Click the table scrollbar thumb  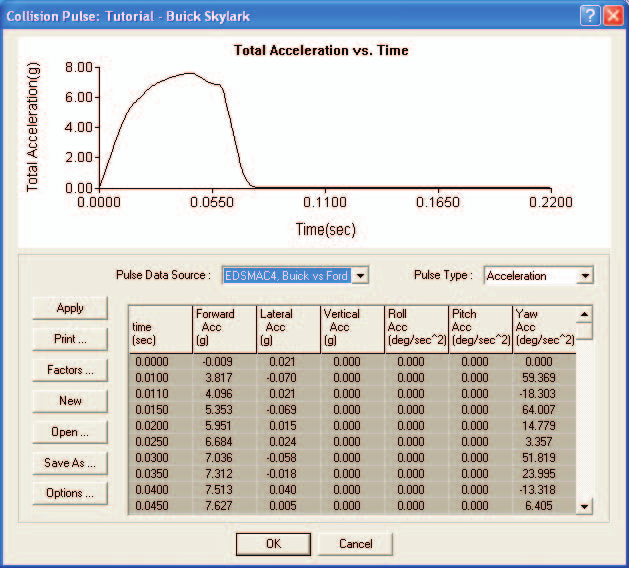[584, 331]
